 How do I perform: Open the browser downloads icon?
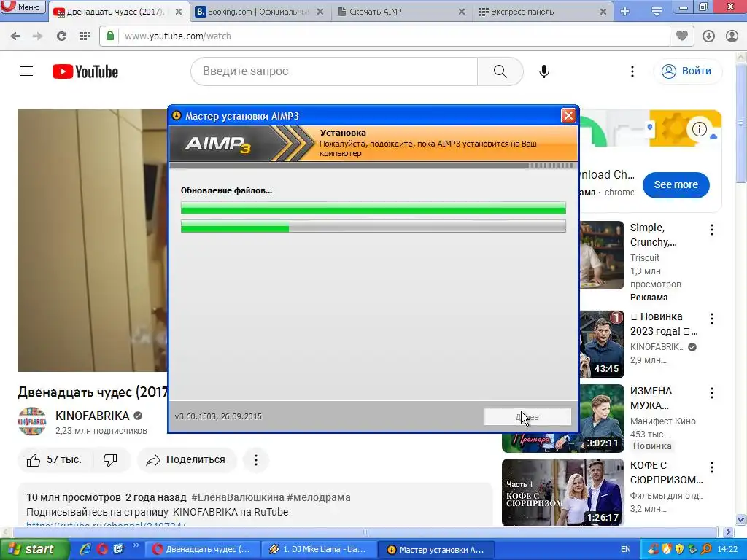[x=708, y=36]
